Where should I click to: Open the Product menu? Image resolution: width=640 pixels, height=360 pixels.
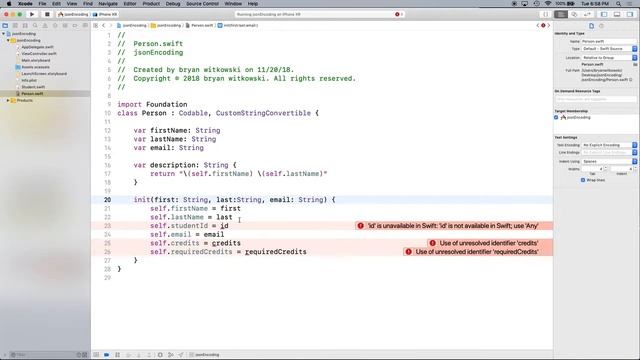point(151,4)
